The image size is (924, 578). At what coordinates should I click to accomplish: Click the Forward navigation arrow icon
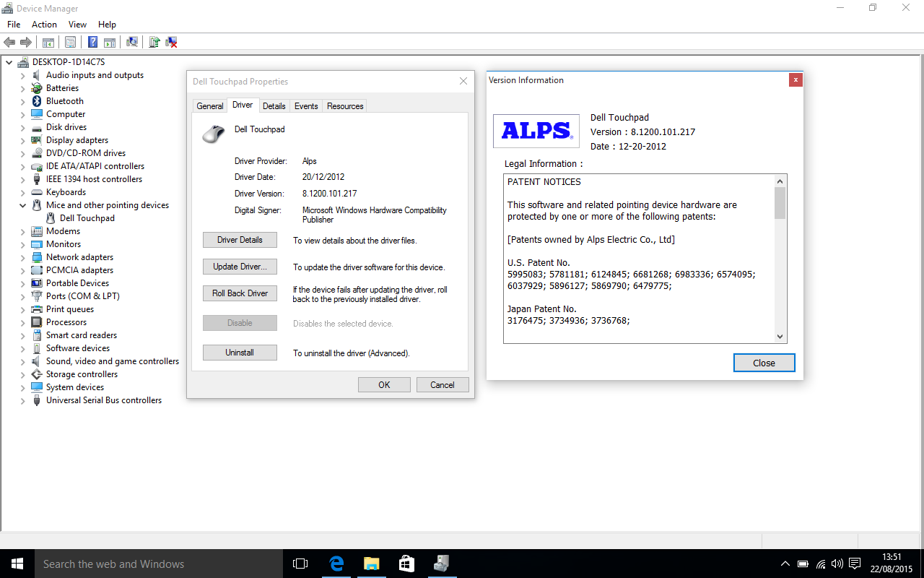26,42
